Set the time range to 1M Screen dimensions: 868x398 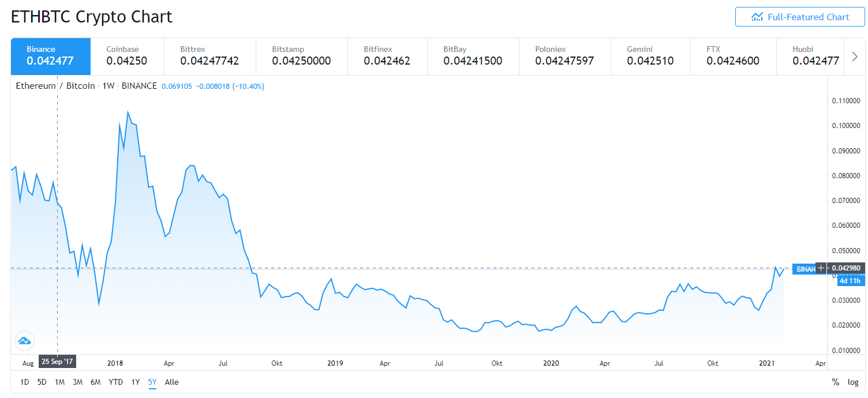coord(59,382)
